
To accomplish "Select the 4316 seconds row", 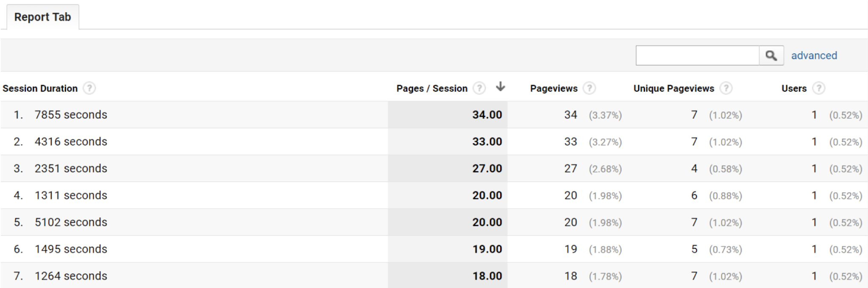I will (71, 141).
